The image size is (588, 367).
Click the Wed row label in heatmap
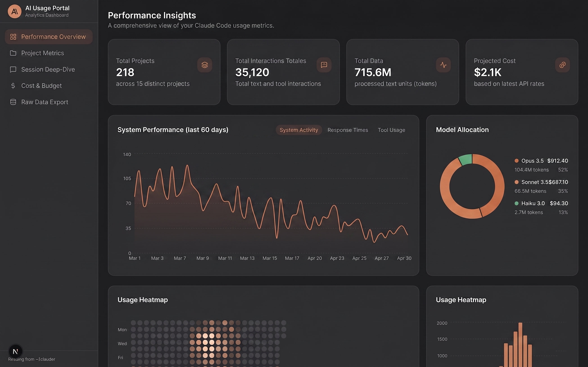[122, 343]
